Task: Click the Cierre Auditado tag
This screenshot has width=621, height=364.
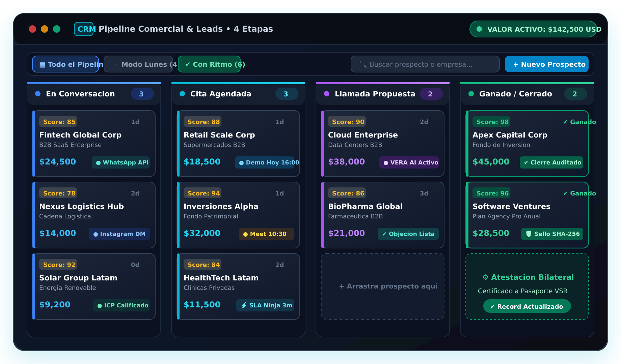Action: [x=551, y=162]
